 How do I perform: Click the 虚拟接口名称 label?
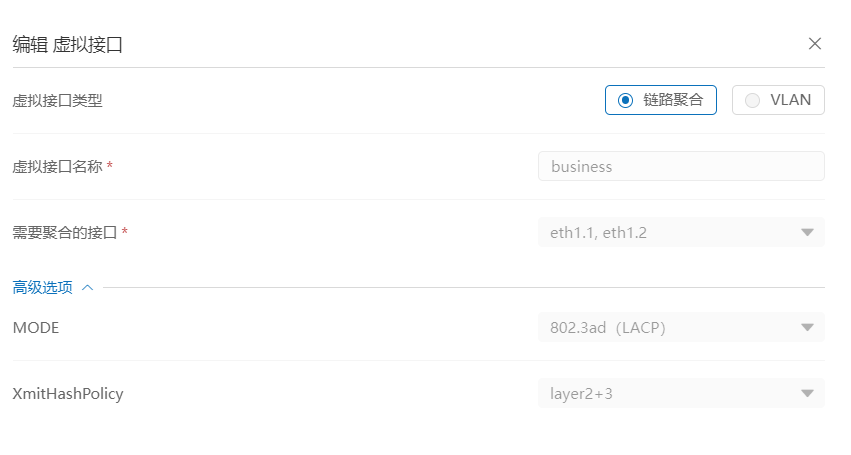point(57,167)
